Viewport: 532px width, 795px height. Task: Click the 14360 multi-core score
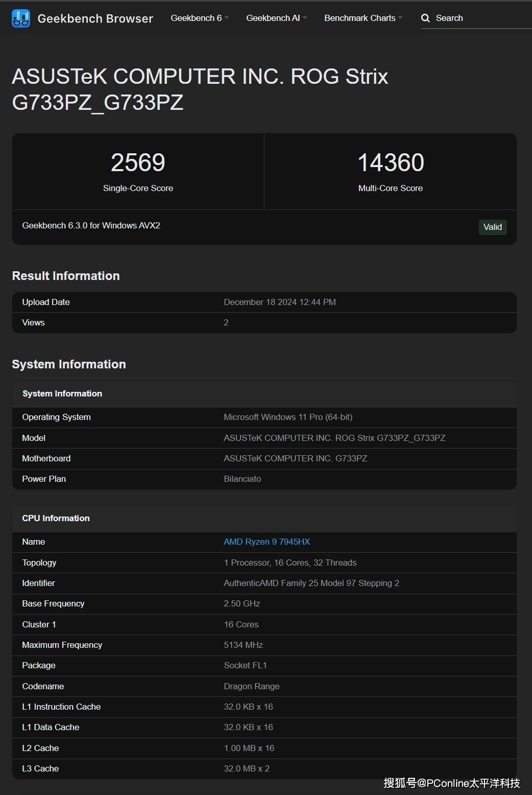coord(391,162)
